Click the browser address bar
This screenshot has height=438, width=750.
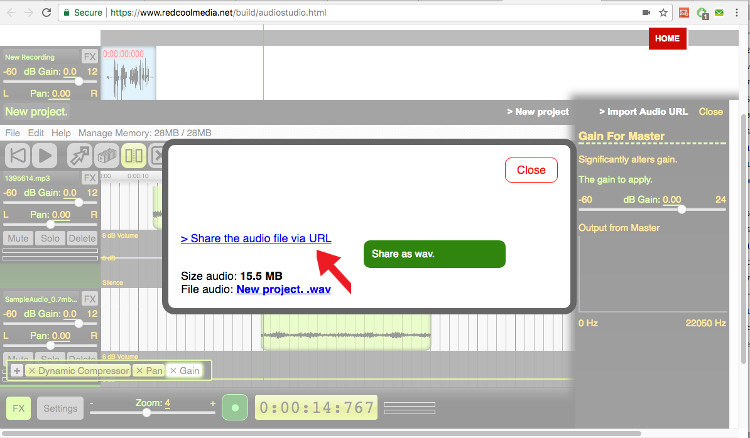(350, 13)
